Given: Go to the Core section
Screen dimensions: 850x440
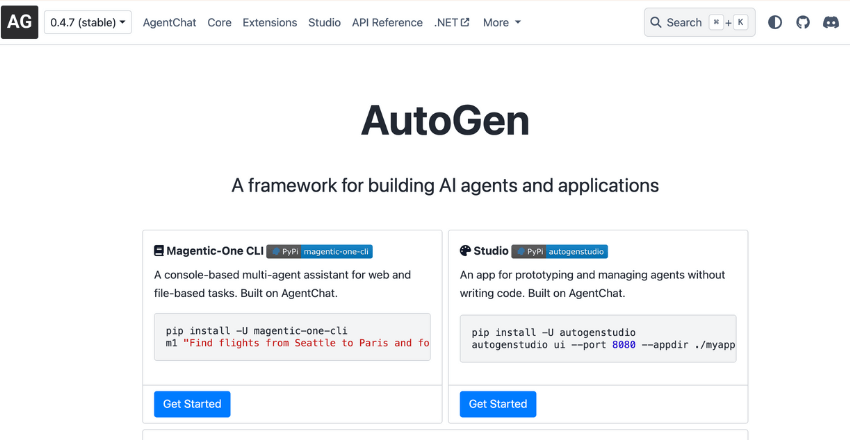Looking at the screenshot, I should [x=220, y=22].
